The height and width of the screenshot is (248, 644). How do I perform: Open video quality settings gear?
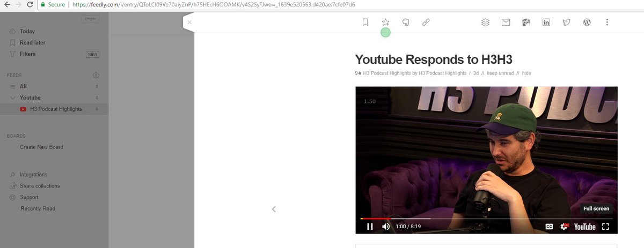click(x=565, y=227)
